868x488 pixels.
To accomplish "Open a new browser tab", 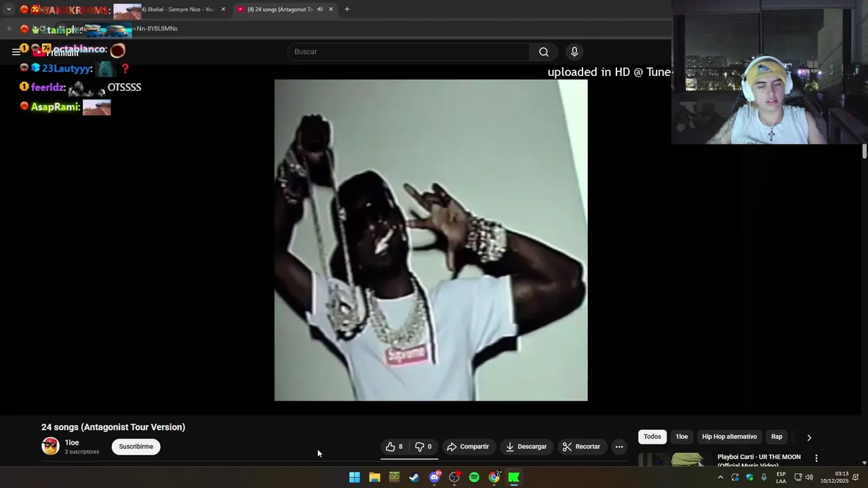I will coord(347,9).
